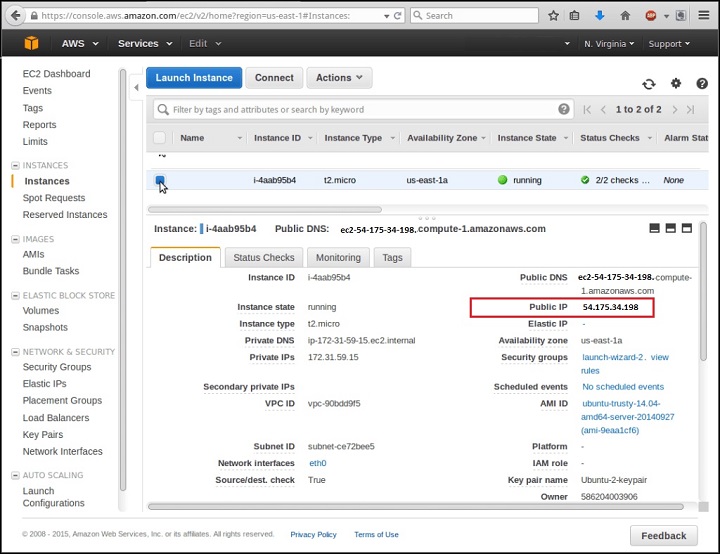Switch to the Status Checks tab
The width and height of the screenshot is (720, 554).
264,258
